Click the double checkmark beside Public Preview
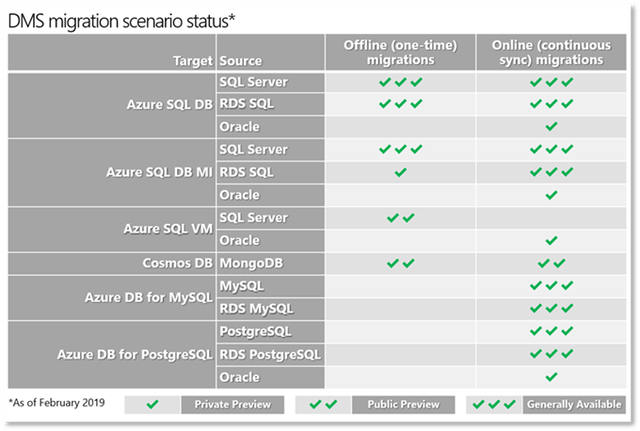Screen dimensions: 640x431 pos(323,404)
